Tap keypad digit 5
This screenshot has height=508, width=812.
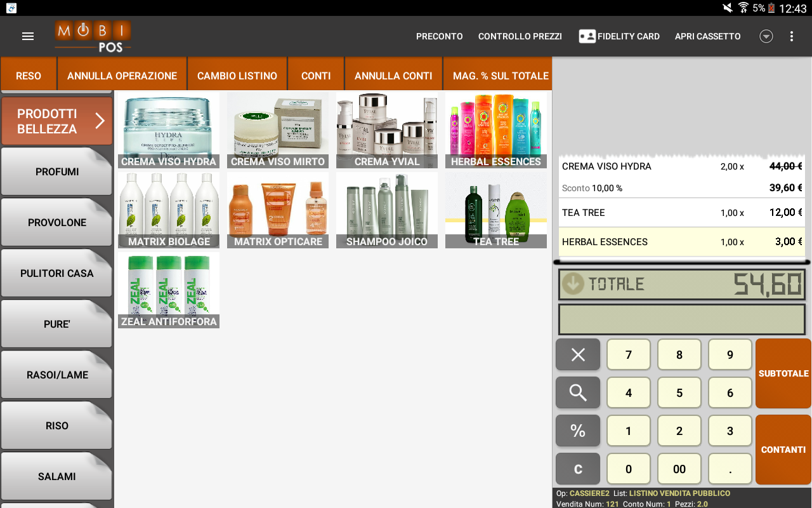pos(679,392)
